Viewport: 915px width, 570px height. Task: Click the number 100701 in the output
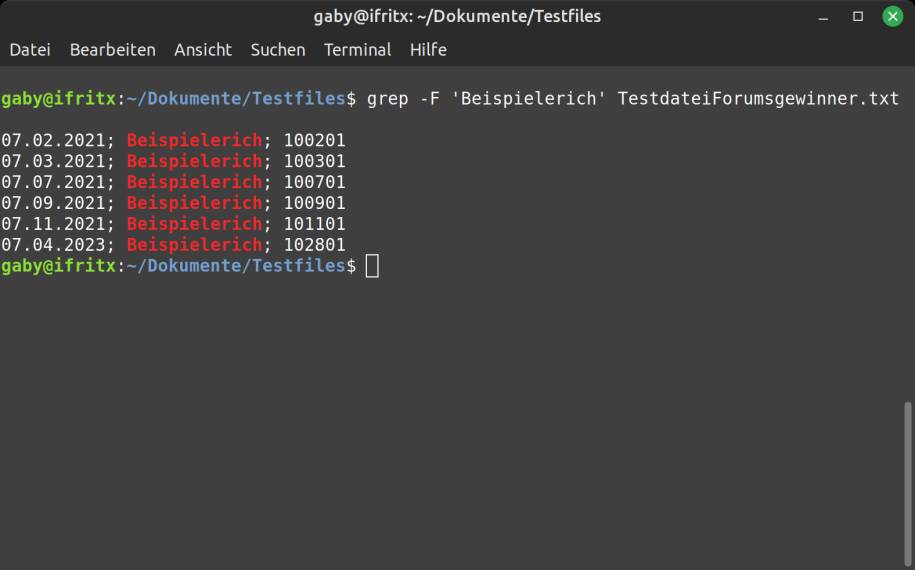(x=314, y=182)
